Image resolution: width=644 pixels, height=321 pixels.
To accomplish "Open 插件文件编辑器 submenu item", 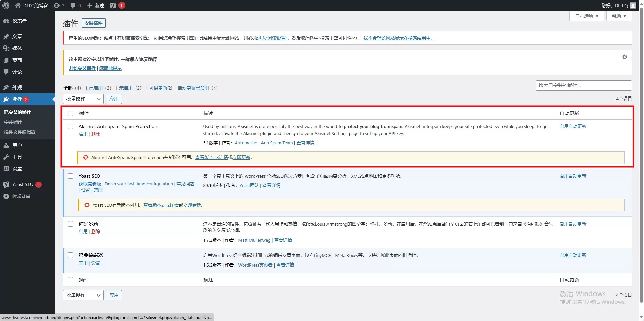I will (x=20, y=132).
